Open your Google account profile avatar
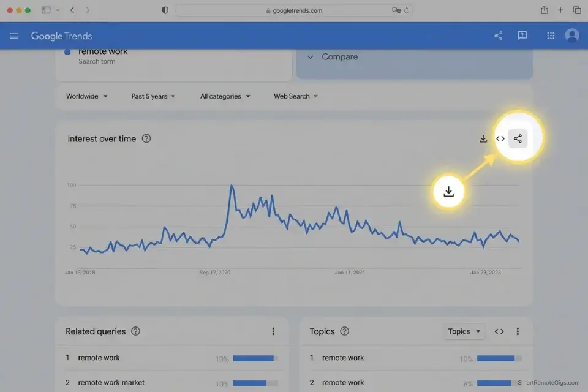The image size is (588, 392). coord(572,36)
